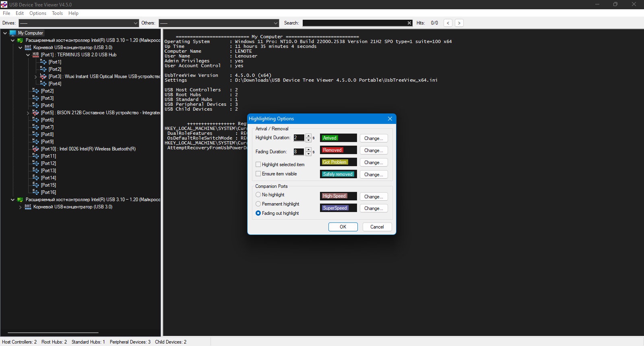Change the Got Problem highlight color
Viewport: 644px width, 346px height.
pyautogui.click(x=374, y=163)
